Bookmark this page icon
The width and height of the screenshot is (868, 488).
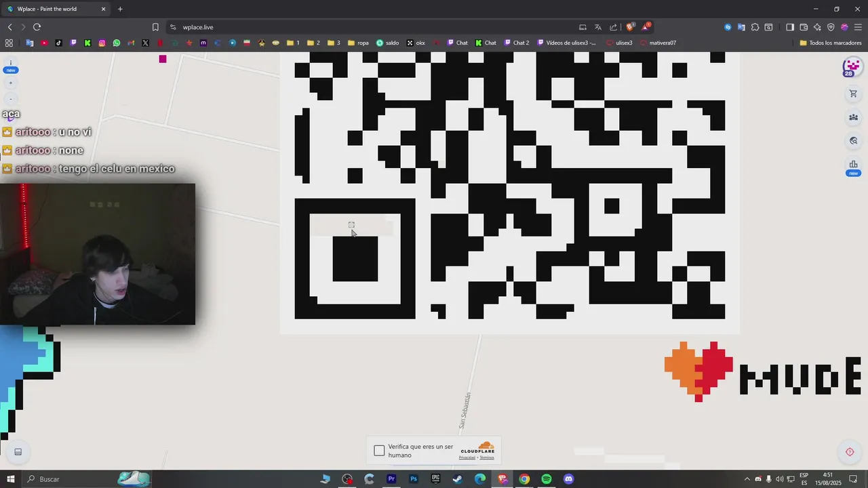(x=155, y=27)
